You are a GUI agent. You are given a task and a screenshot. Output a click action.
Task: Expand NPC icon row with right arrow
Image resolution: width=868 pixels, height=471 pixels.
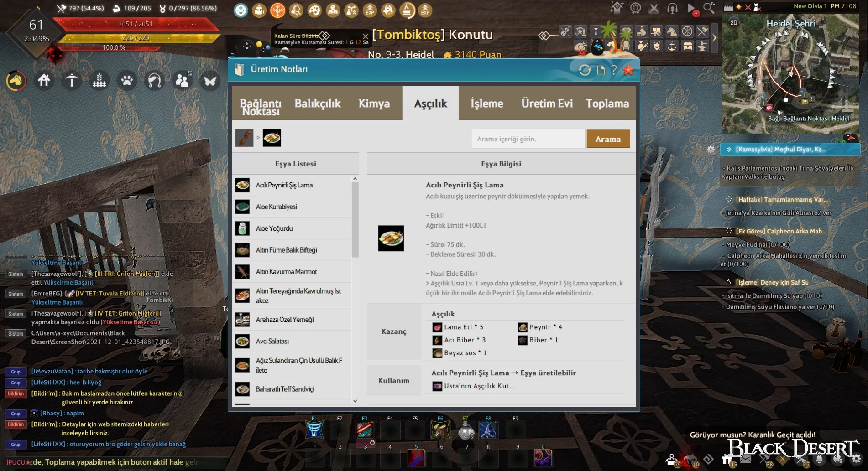(715, 38)
